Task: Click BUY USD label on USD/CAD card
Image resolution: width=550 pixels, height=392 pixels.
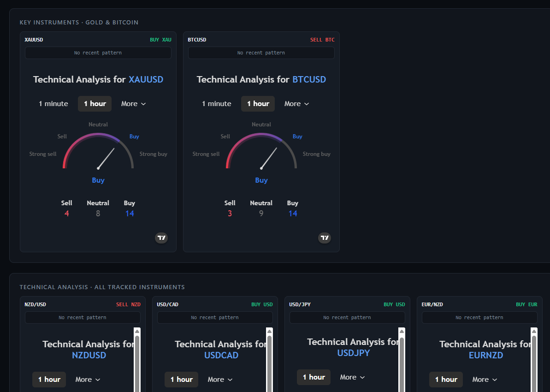Action: coord(262,304)
